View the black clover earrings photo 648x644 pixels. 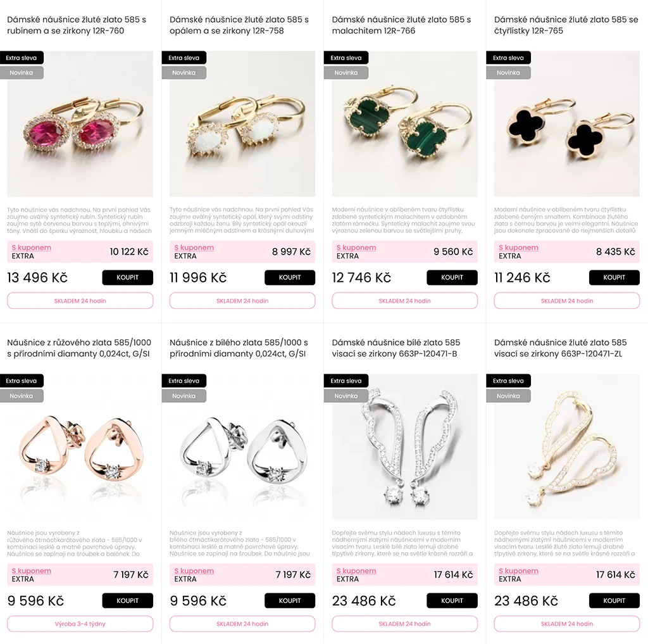pos(566,123)
